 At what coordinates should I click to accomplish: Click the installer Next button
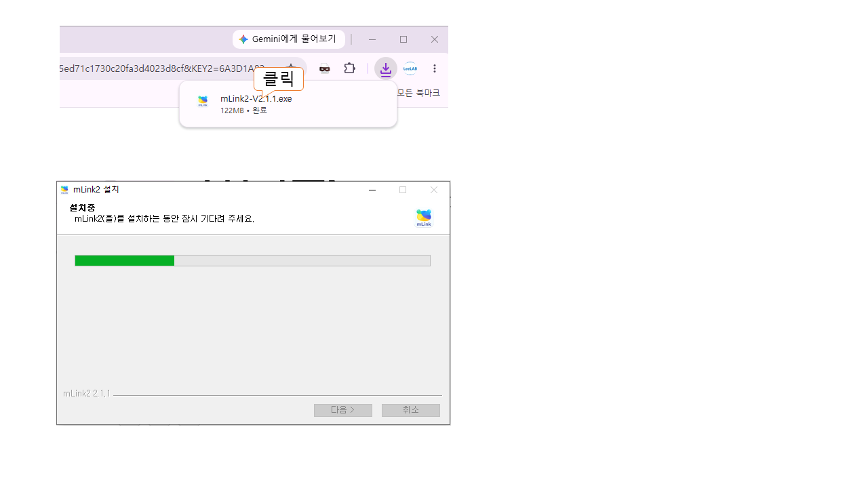(x=343, y=410)
